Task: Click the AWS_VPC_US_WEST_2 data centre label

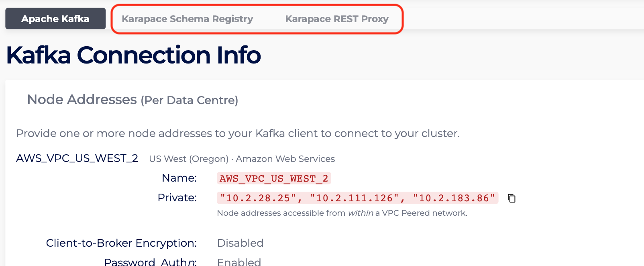Action: (77, 158)
